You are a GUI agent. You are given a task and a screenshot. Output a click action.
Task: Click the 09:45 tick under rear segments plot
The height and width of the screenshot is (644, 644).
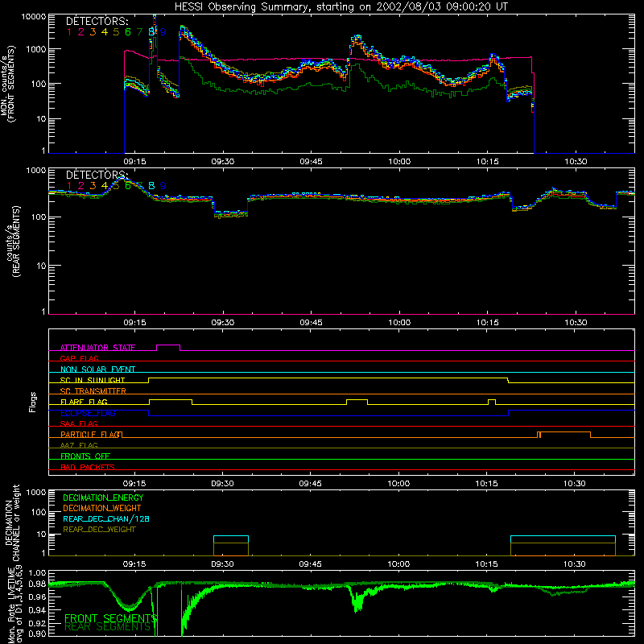[x=311, y=323]
